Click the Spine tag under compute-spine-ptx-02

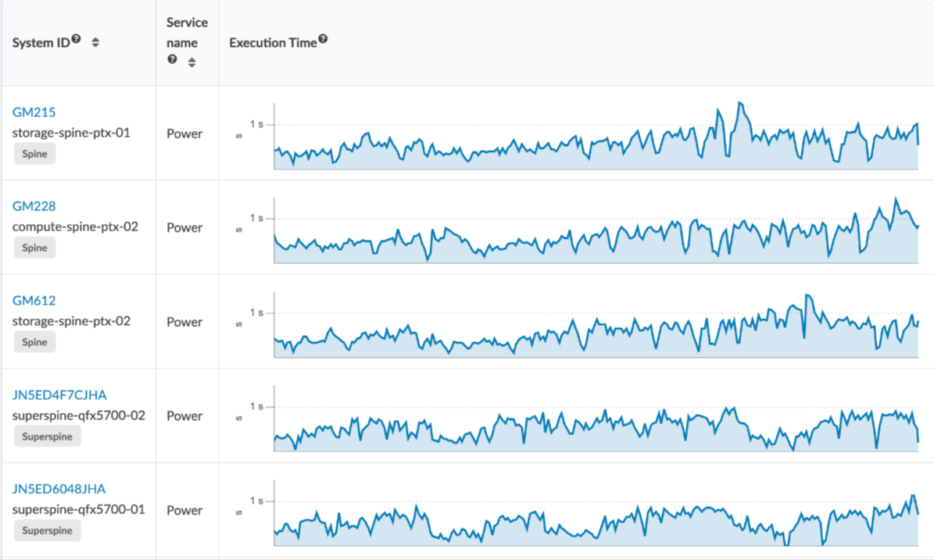pyautogui.click(x=34, y=248)
